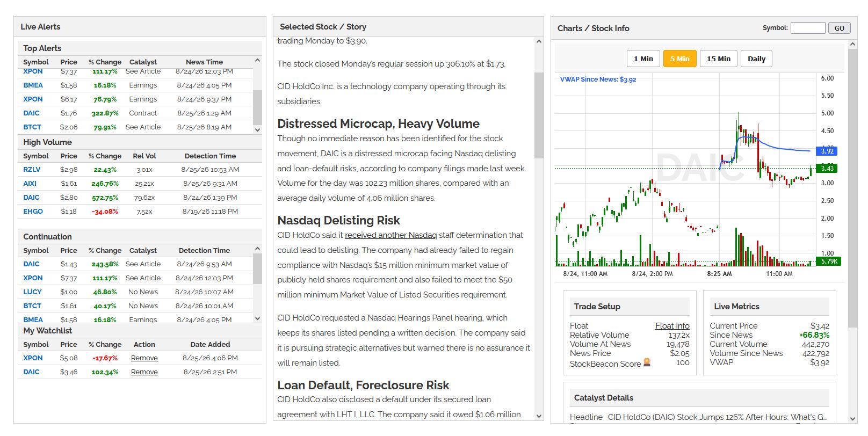The width and height of the screenshot is (868, 436).
Task: Click Nasdaq Delisting Risk heading
Action: pos(338,220)
